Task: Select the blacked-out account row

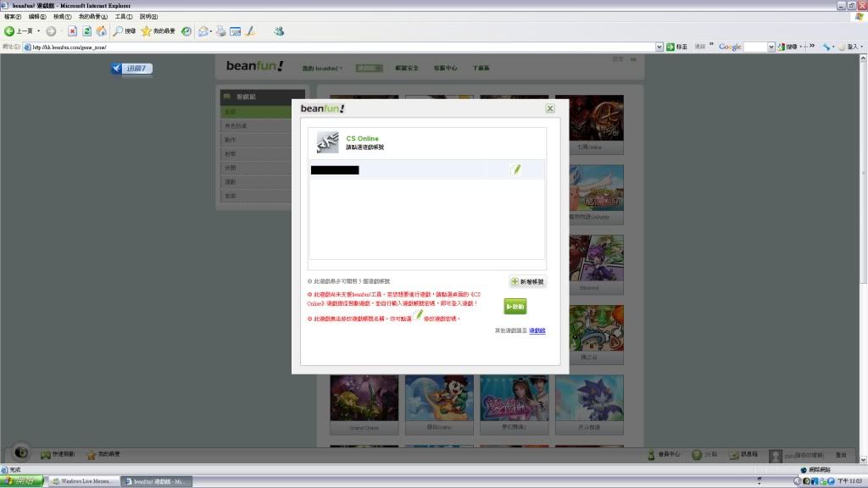Action: [x=426, y=169]
